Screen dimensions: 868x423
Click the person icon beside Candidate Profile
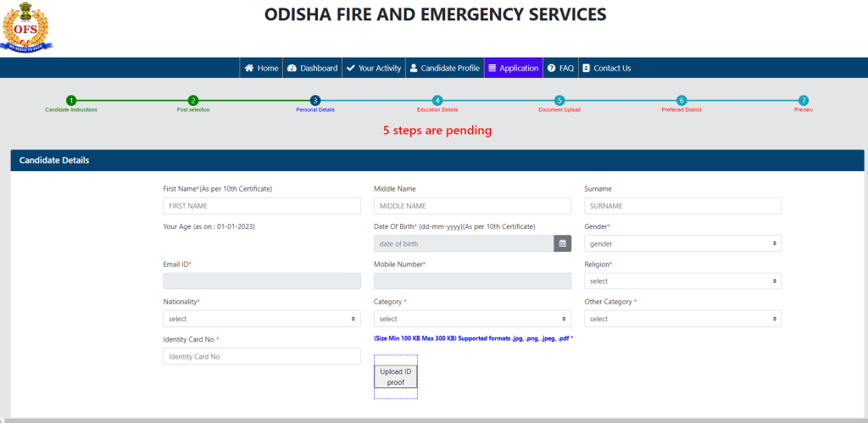tap(414, 68)
